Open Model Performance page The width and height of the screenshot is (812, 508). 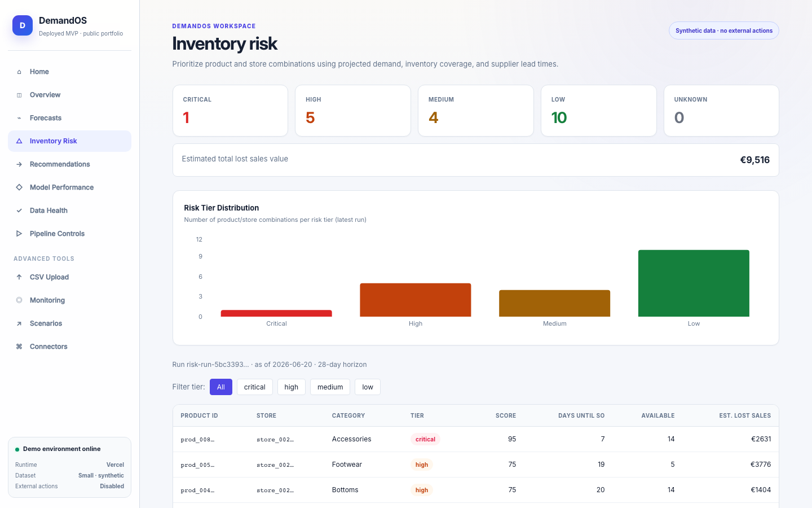pos(69,187)
